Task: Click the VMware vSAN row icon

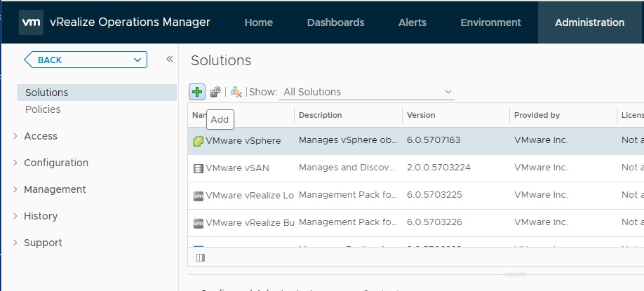Action: coord(198,168)
